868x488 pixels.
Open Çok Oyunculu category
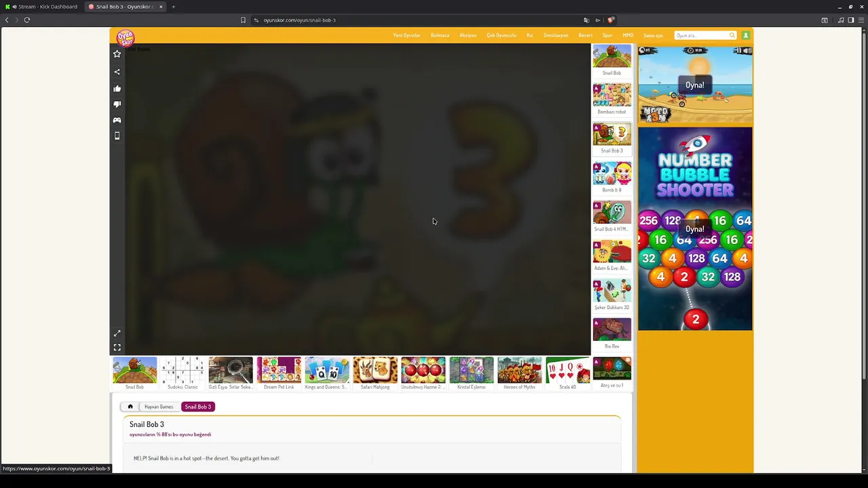502,35
